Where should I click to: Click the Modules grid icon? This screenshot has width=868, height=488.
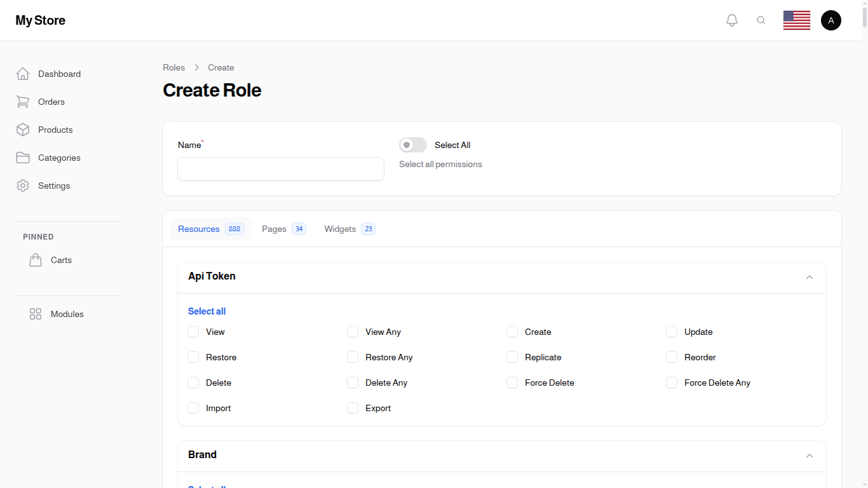(x=36, y=314)
